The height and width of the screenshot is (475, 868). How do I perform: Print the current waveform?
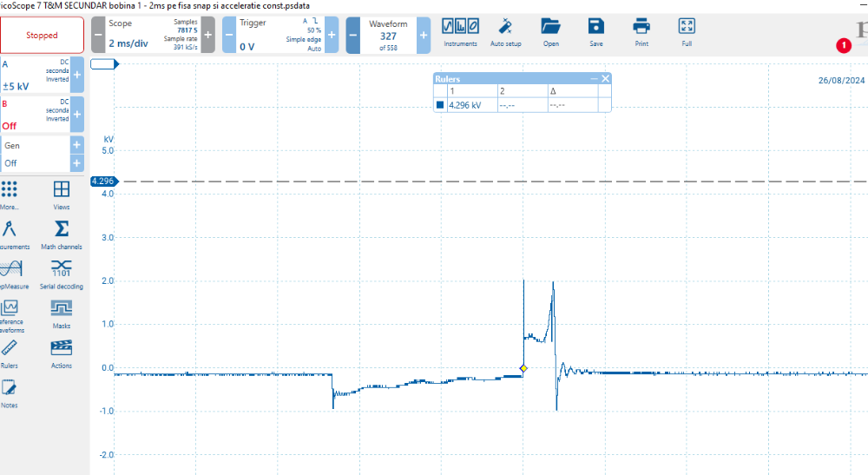point(641,32)
